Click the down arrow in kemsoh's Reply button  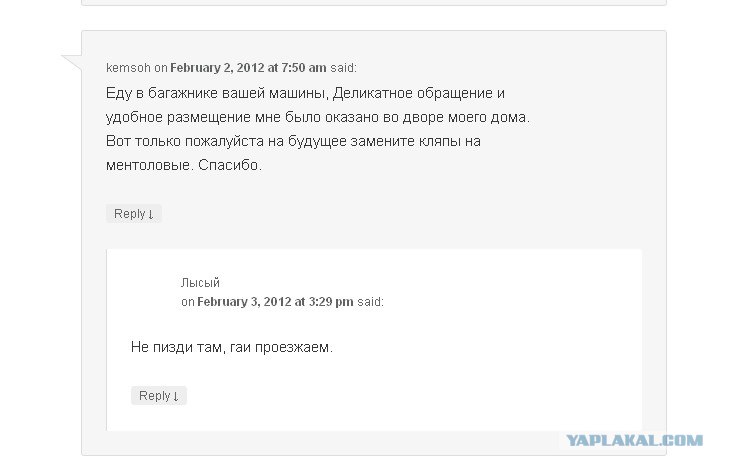point(151,214)
